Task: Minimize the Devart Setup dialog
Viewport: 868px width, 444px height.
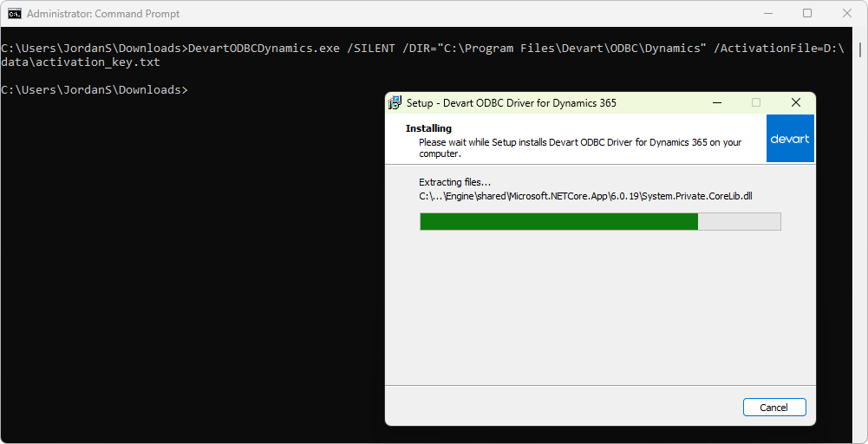Action: [x=717, y=102]
